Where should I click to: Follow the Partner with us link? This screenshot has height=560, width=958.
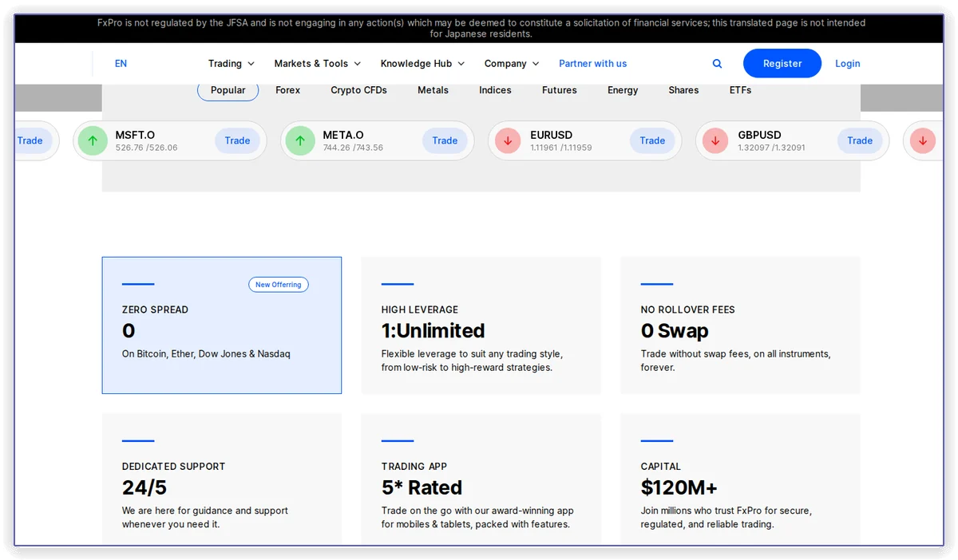593,64
